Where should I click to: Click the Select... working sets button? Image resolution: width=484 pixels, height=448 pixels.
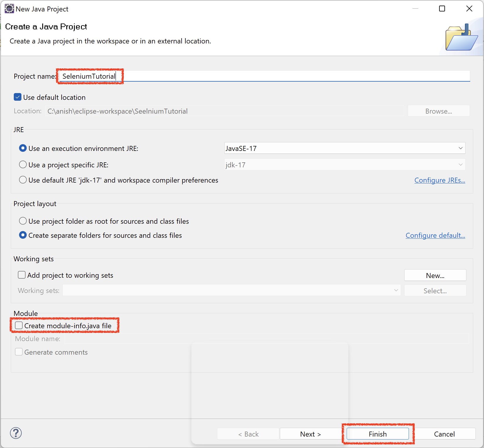[x=435, y=291]
